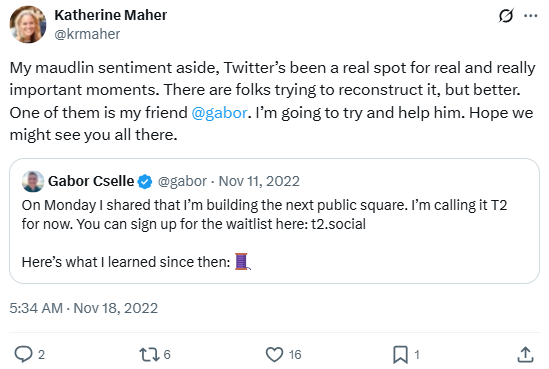
Task: Open Katherine Maher's profile picture
Action: pyautogui.click(x=28, y=25)
